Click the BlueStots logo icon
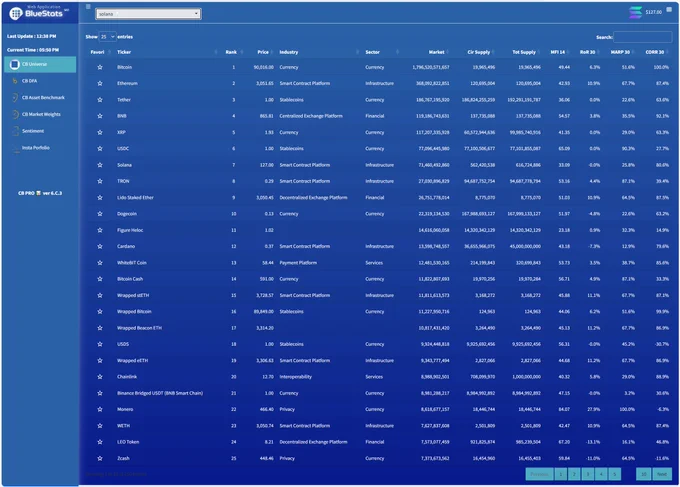Image resolution: width=680 pixels, height=487 pixels. [x=16, y=13]
